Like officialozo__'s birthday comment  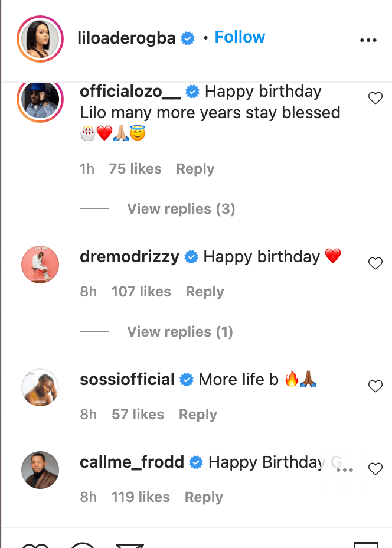375,98
